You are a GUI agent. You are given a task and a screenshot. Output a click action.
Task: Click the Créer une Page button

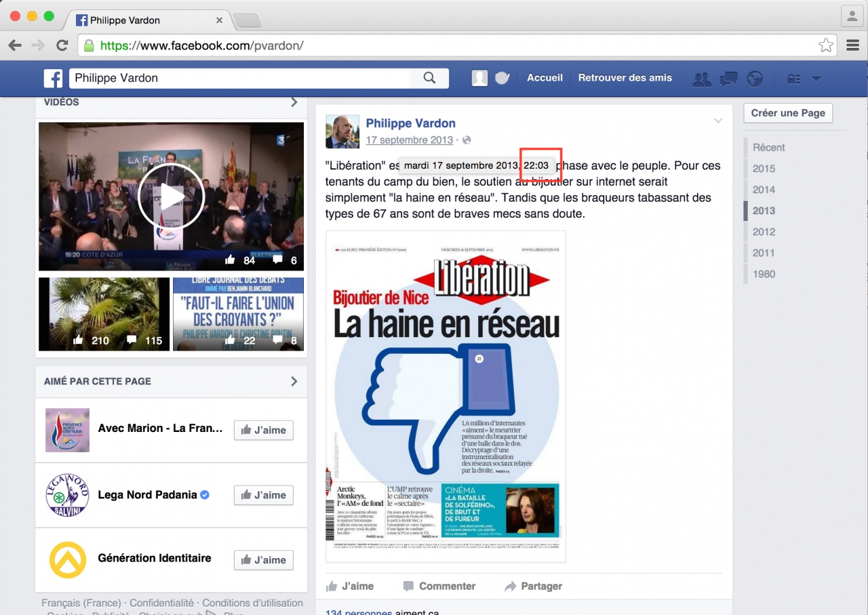pyautogui.click(x=788, y=113)
